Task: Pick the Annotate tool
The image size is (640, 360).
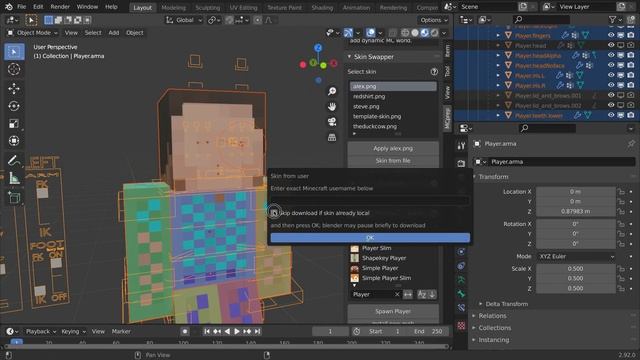Action: [14, 160]
